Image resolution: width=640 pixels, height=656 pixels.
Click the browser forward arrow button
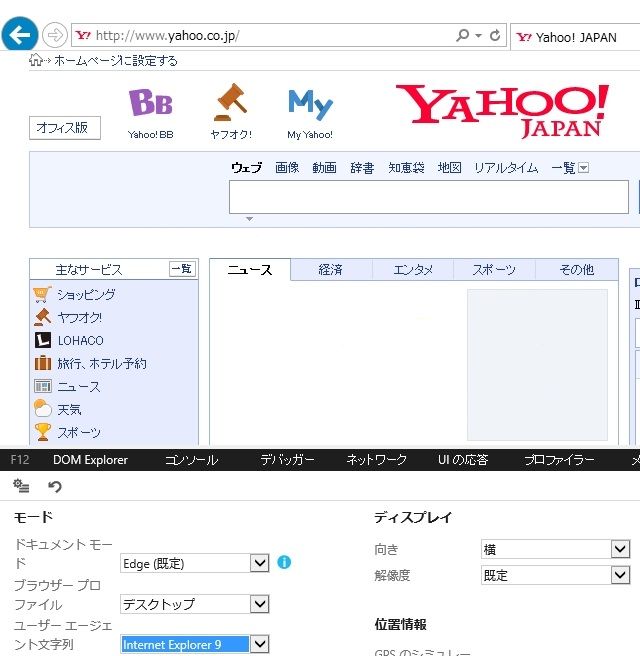point(55,35)
